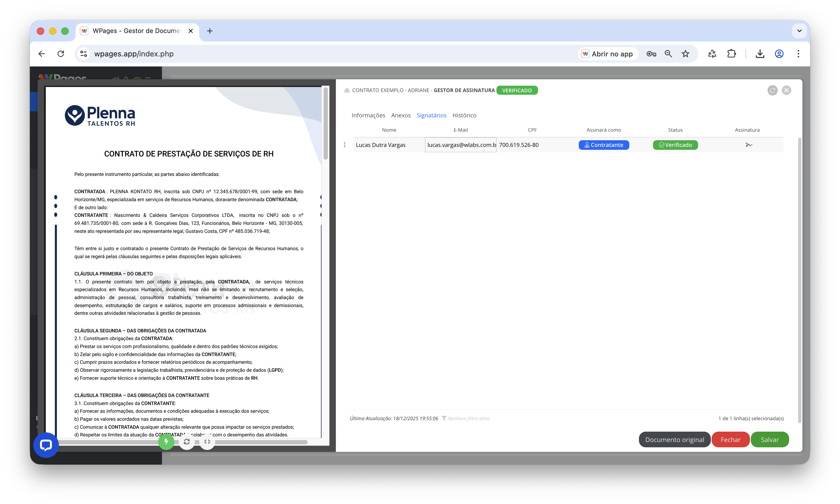Click the green Verificado status badge
The width and height of the screenshot is (840, 504).
pyautogui.click(x=675, y=145)
